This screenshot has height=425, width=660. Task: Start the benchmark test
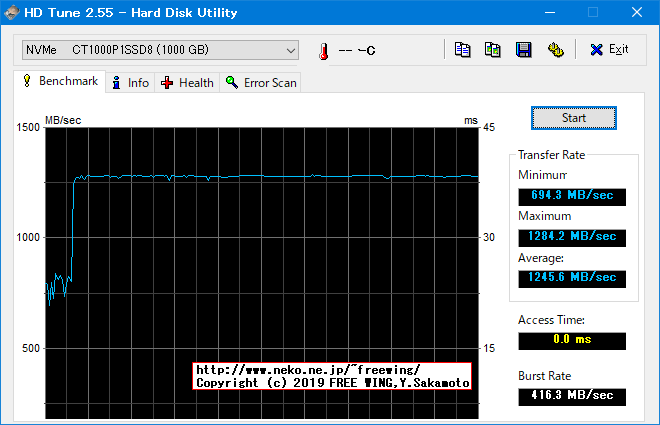(574, 118)
